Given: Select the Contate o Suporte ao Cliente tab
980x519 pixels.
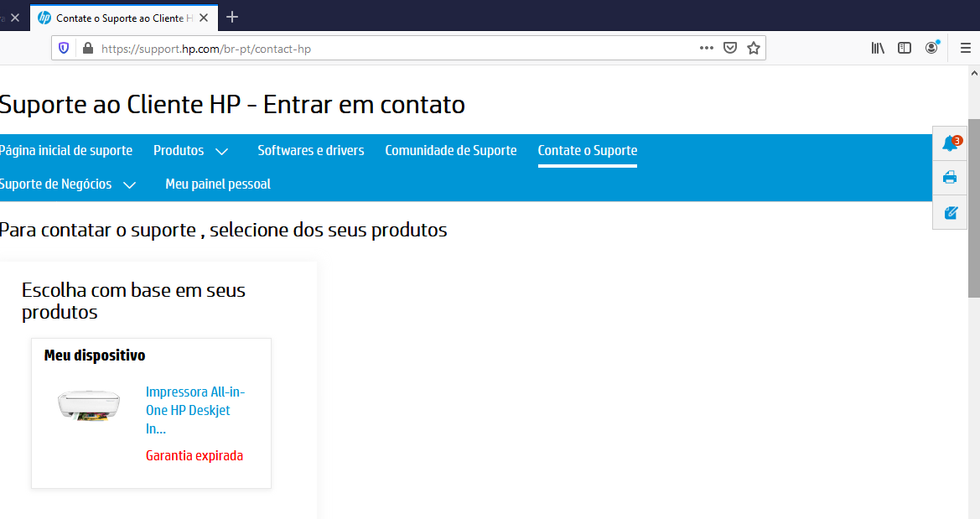Looking at the screenshot, I should [124, 18].
